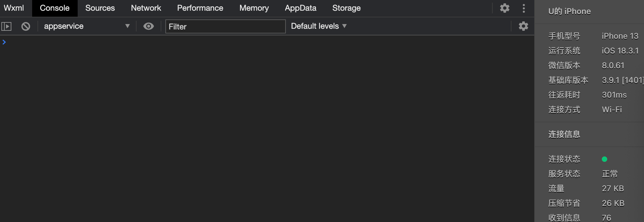This screenshot has width=644, height=222.
Task: Click the blue console prompt arrow
Action: click(4, 42)
